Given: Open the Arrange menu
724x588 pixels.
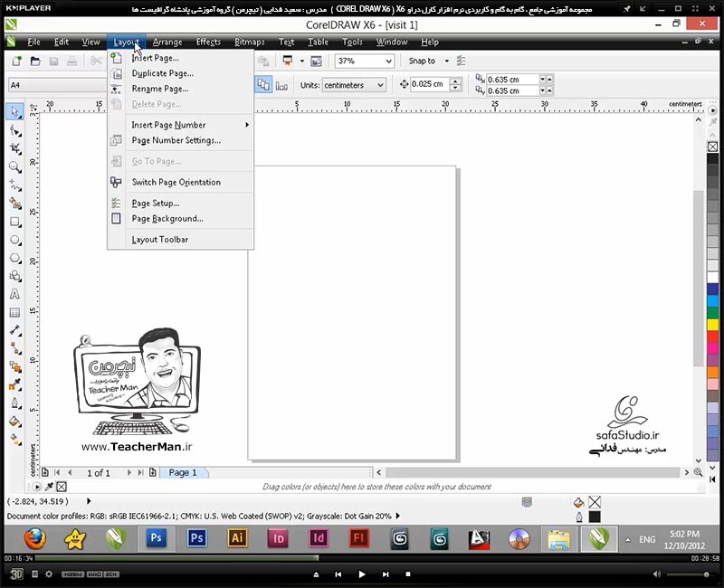Looking at the screenshot, I should coord(167,42).
